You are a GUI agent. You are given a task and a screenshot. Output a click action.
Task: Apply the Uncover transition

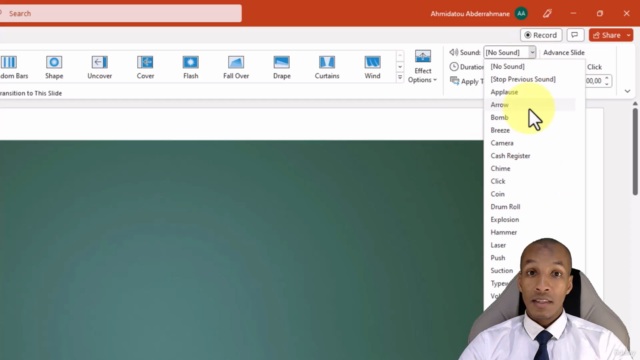[100, 67]
